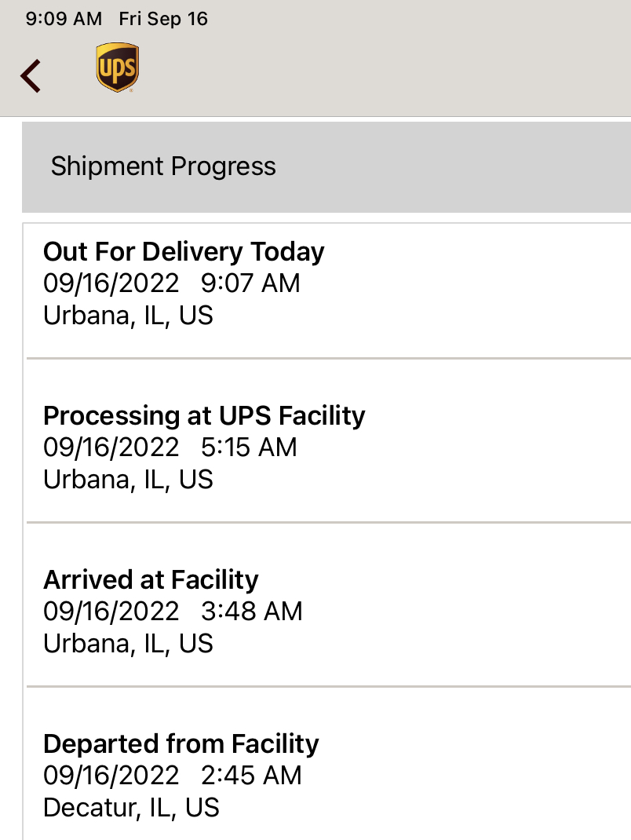Select the Decatur, IL, US location
The height and width of the screenshot is (840, 631).
point(131,808)
